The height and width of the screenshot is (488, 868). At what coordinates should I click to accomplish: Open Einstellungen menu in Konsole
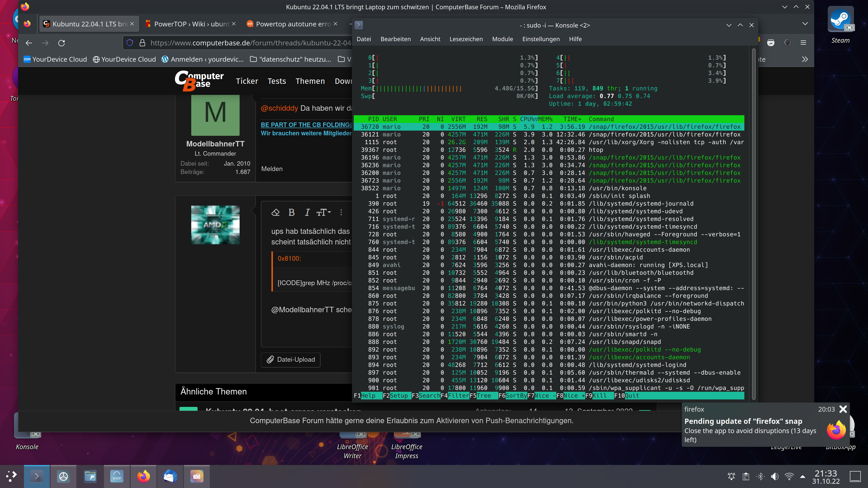tap(540, 39)
